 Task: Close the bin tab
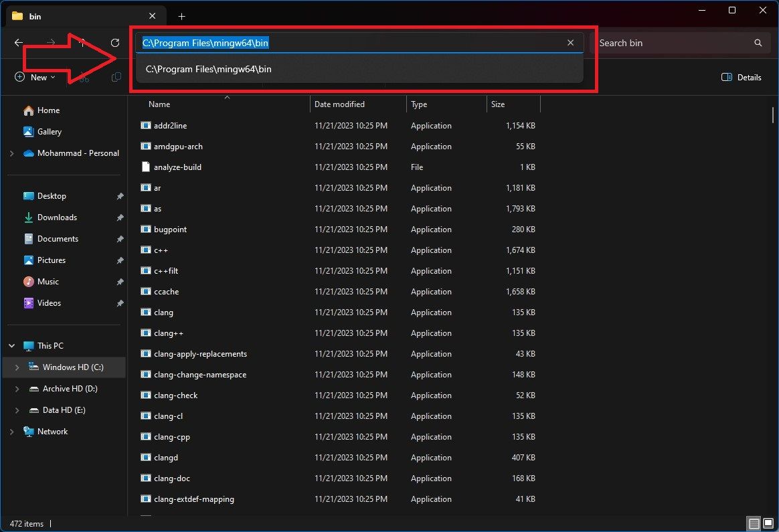pos(153,16)
